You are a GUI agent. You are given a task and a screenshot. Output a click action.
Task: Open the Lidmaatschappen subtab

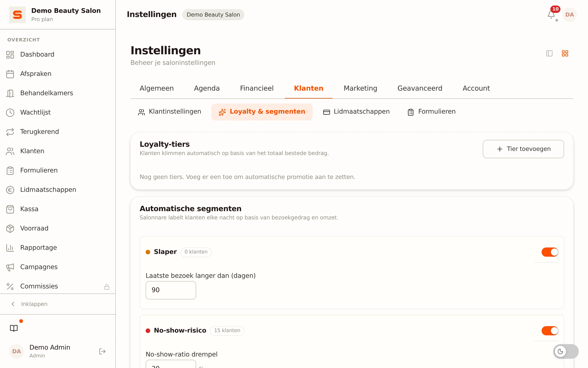point(356,112)
